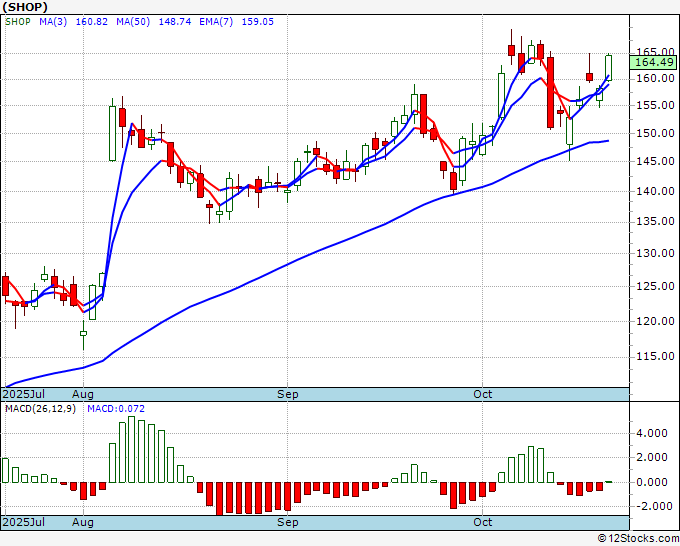Click the last green candle at chart's right
The width and height of the screenshot is (680, 546).
(x=608, y=68)
